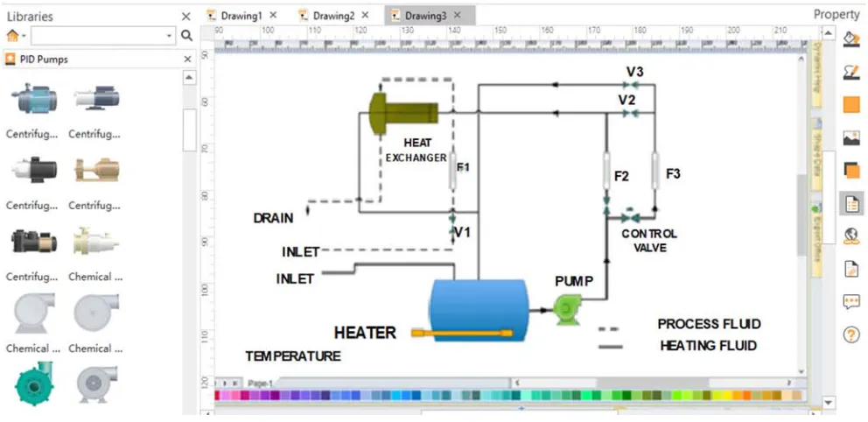Click the right panel scroll-up arrow
The width and height of the screenshot is (868, 422).
828,34
